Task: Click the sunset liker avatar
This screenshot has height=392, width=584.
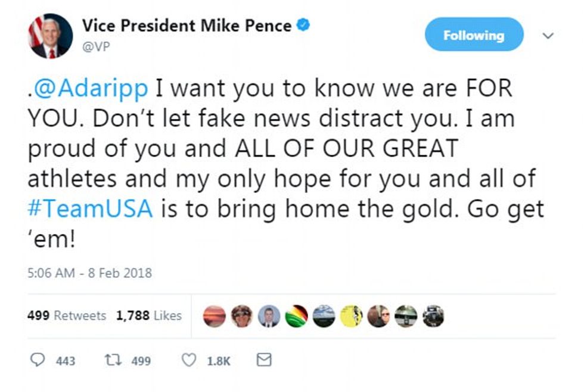Action: (x=214, y=316)
